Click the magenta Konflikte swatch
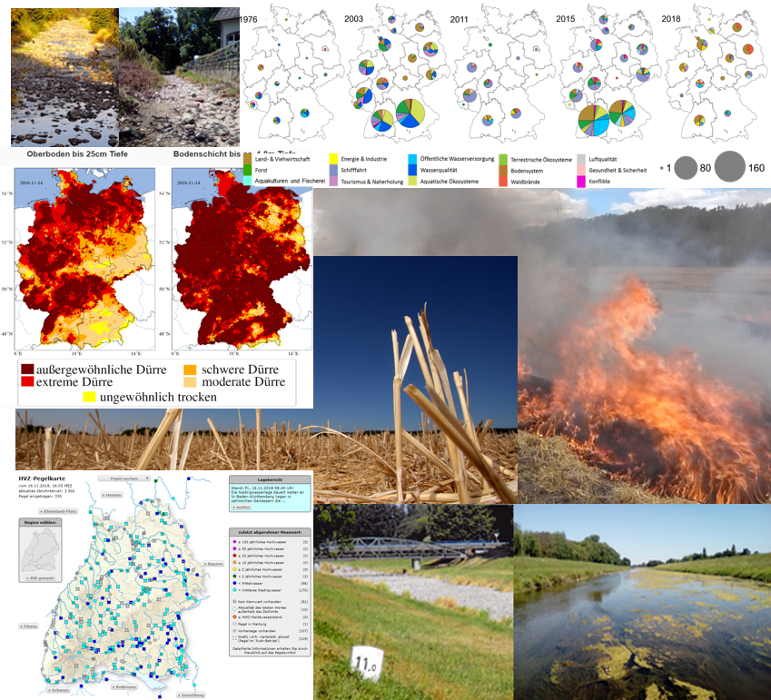Screen dimensions: 771x700 [x=581, y=182]
